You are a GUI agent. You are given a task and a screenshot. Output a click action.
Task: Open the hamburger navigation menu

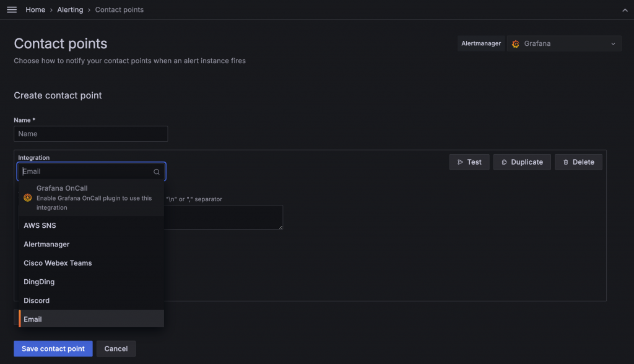click(12, 10)
